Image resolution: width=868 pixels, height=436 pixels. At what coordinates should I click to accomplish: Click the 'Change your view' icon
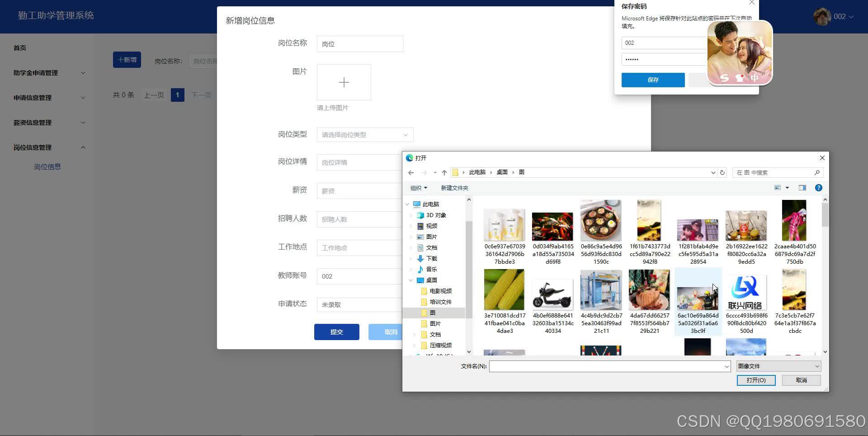coord(778,188)
